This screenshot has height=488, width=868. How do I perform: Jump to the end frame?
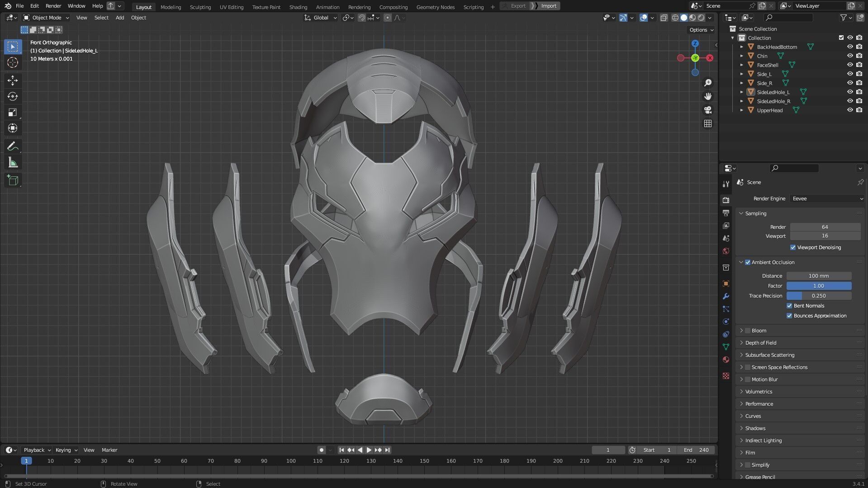click(x=387, y=450)
